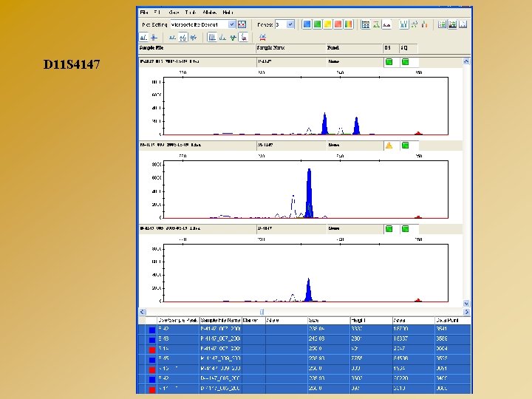The image size is (532, 399).
Task: Click the selected red peak icon before the separator
Action: [x=244, y=38]
